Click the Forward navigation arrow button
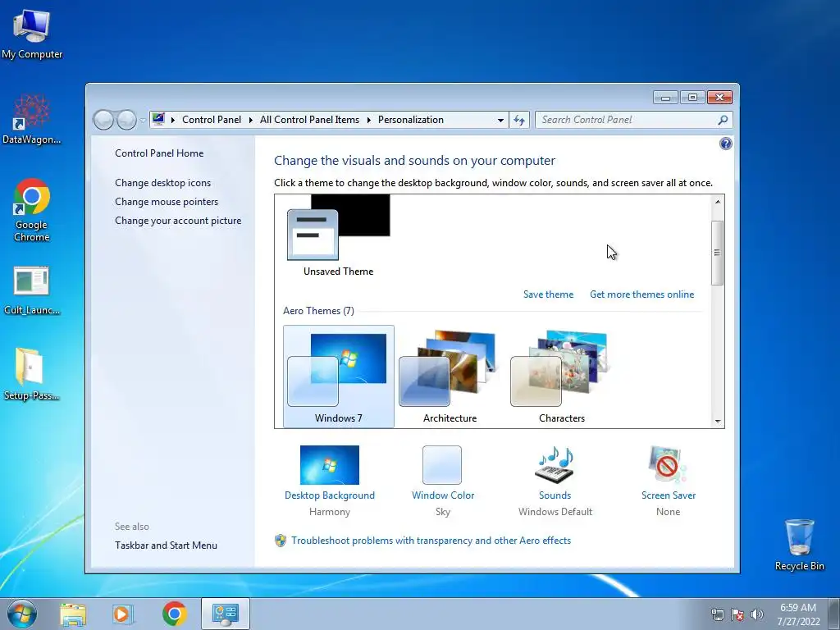Viewport: 840px width, 630px height. 127,120
